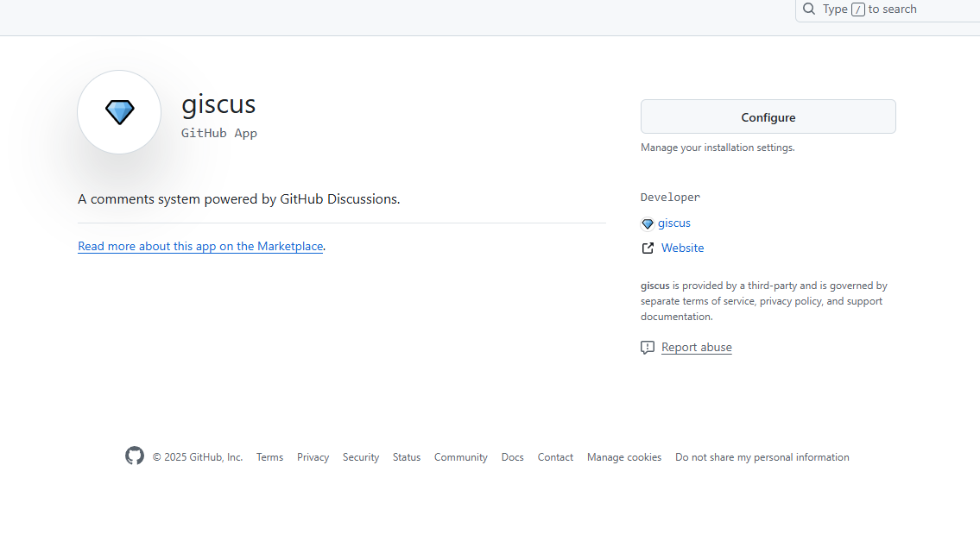Image resolution: width=980 pixels, height=547 pixels.
Task: Open the developer Website link
Action: 682,248
